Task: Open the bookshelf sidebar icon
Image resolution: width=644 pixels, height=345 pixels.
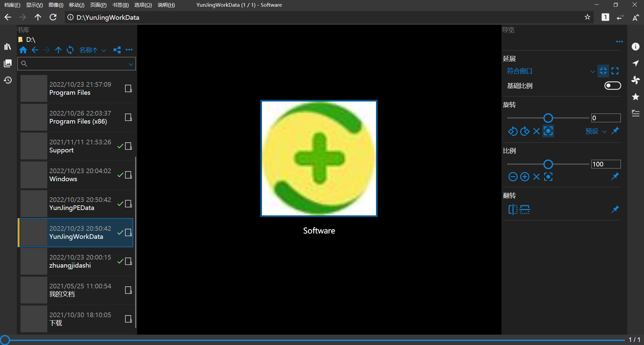Action: (x=8, y=47)
